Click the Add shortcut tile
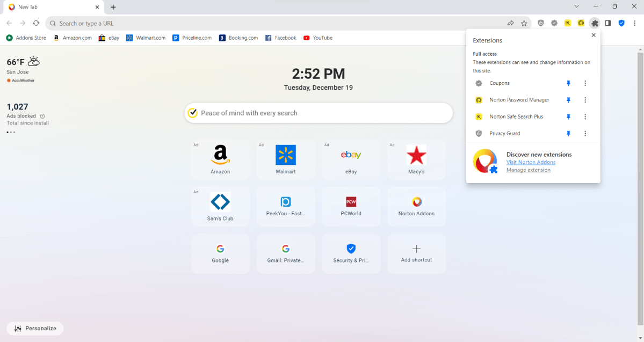Viewport: 644px width, 342px height. [x=416, y=254]
